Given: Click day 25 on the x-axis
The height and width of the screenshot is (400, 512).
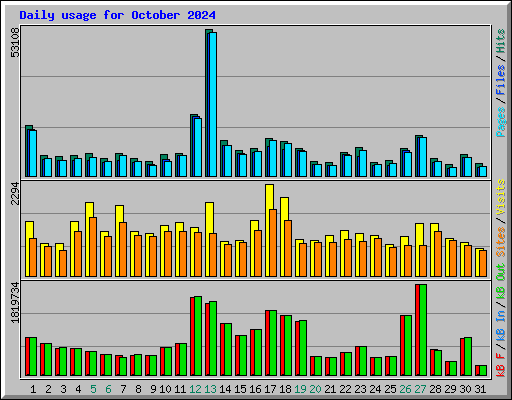Looking at the screenshot, I should pos(390,389).
